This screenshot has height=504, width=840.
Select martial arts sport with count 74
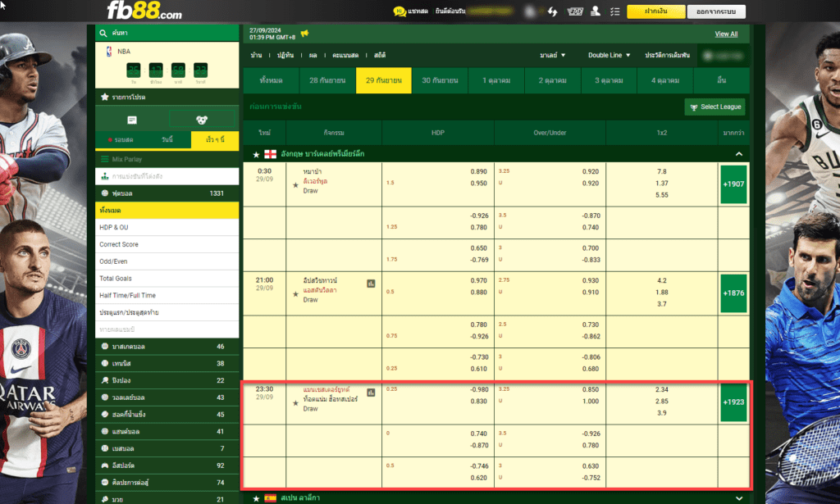[167, 482]
